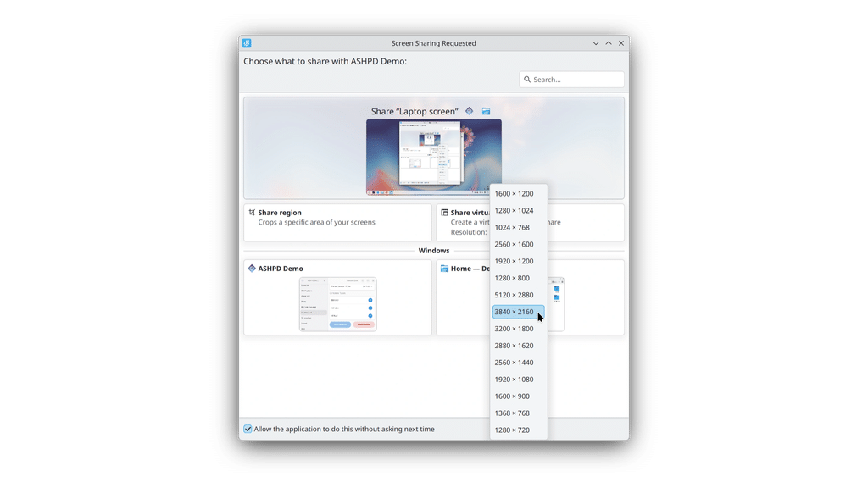Viewport: 868px width, 488px height.
Task: Click the folder icon beside Laptop screen title
Action: [486, 111]
